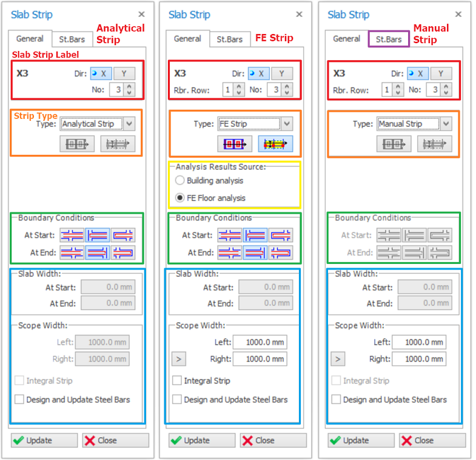Select middle At Start boundary icon in FE Strip panel
The image size is (476, 460).
tap(255, 235)
